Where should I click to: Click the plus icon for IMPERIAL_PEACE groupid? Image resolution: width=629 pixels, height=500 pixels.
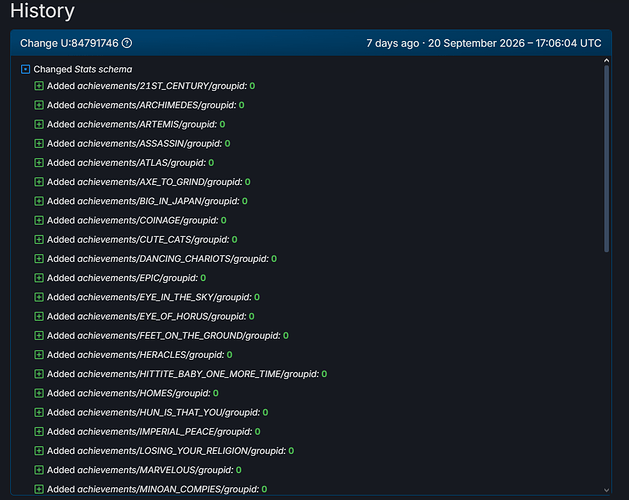[x=39, y=432]
